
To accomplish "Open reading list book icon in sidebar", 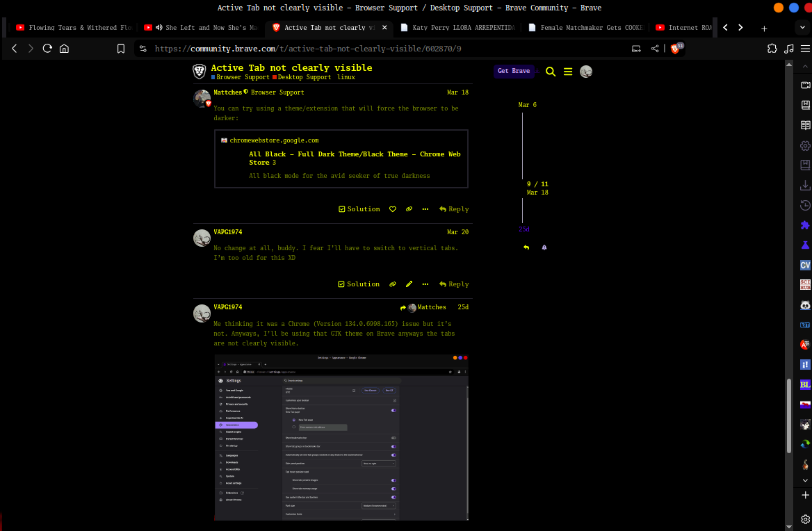I will 805,125.
